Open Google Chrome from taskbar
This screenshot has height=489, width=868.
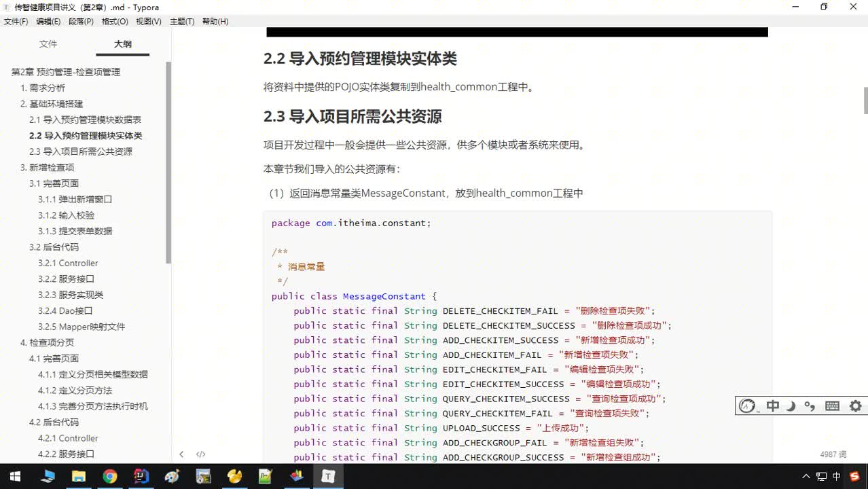click(x=110, y=476)
